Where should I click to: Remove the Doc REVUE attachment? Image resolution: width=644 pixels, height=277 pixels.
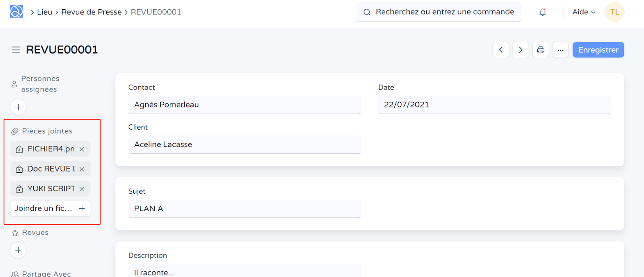[x=82, y=169]
